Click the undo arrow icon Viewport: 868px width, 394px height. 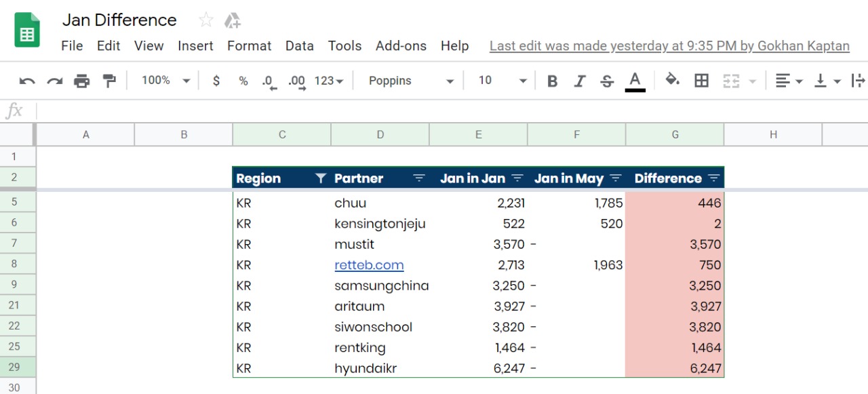pos(27,81)
